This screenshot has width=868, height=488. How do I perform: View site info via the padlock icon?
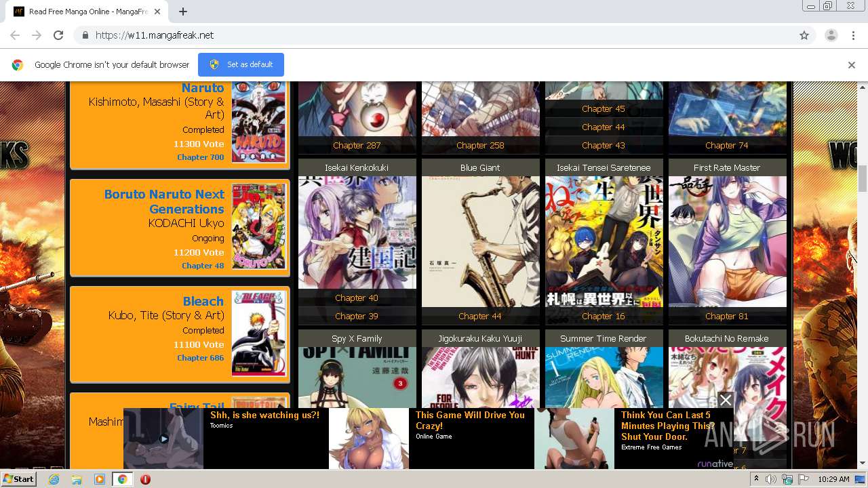tap(85, 35)
